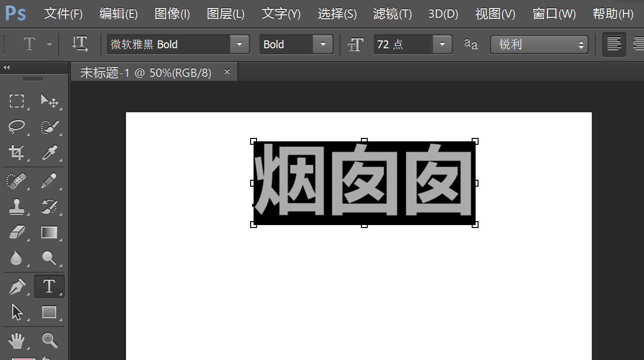Click the 72 点 font size field
644x360 pixels.
pos(403,44)
